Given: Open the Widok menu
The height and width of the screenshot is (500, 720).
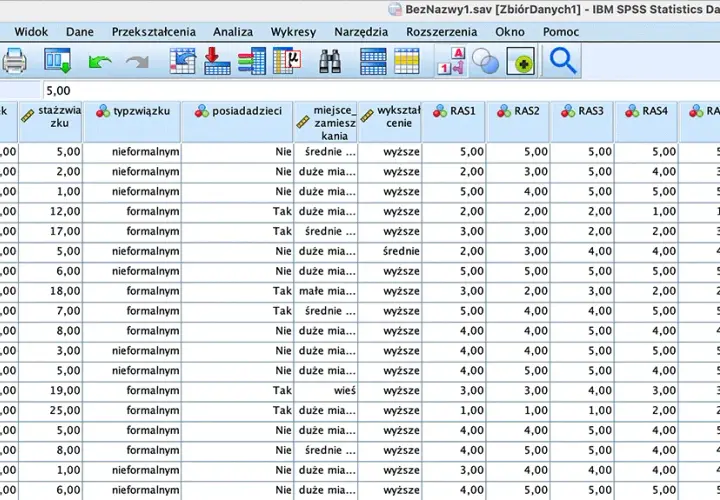Looking at the screenshot, I should 31,32.
